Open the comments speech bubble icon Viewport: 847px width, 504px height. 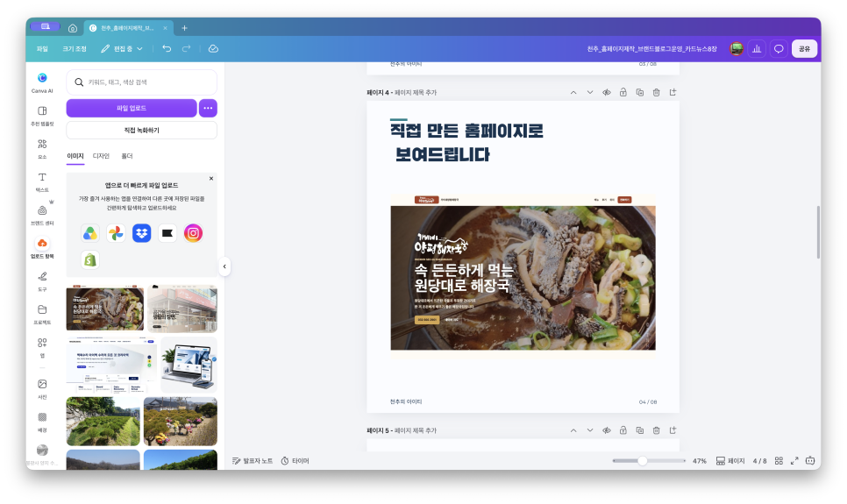779,48
